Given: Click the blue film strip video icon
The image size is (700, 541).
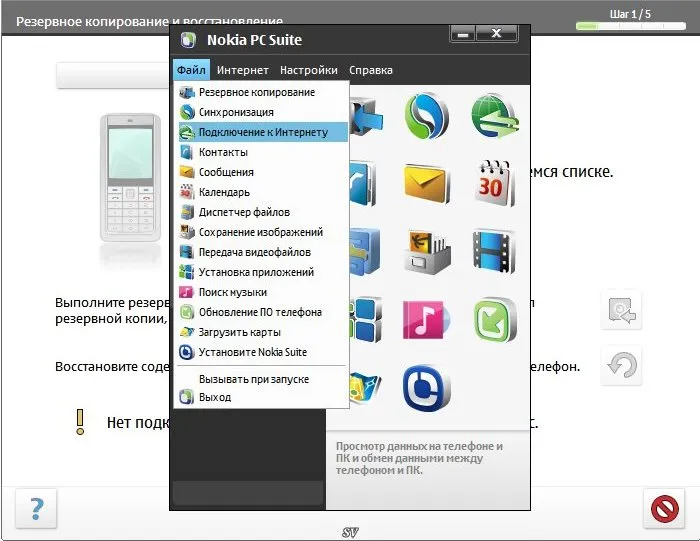Looking at the screenshot, I should click(x=494, y=251).
